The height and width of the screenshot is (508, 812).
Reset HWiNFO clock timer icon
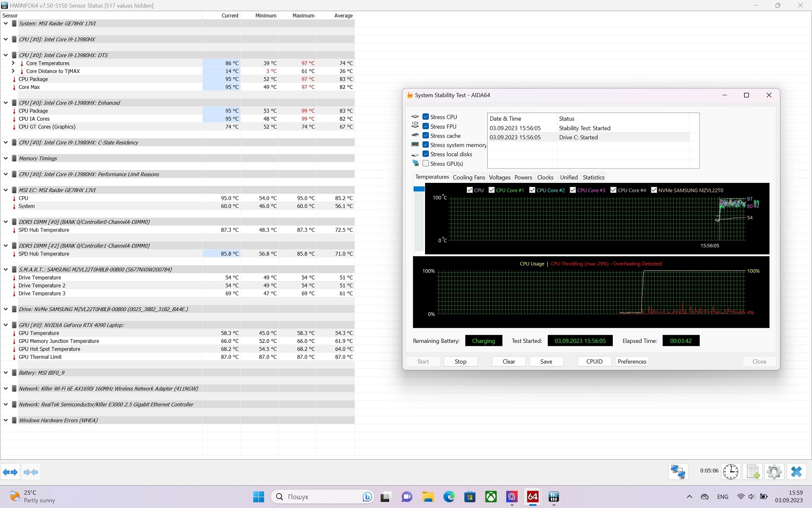[x=730, y=472]
